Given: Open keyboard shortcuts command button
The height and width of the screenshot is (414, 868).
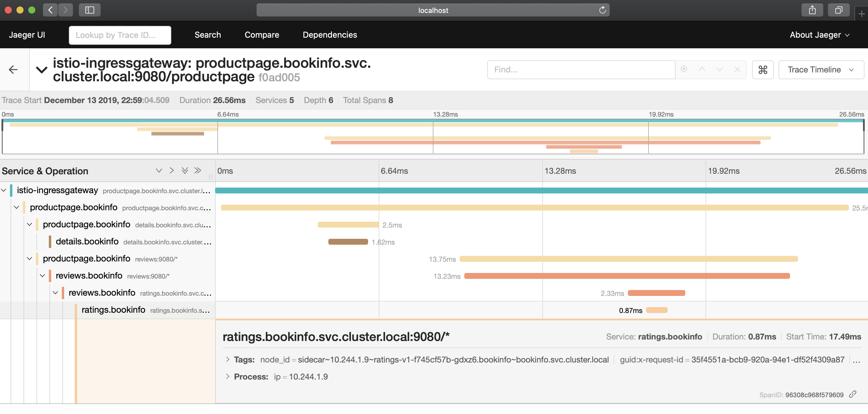Looking at the screenshot, I should [x=763, y=70].
